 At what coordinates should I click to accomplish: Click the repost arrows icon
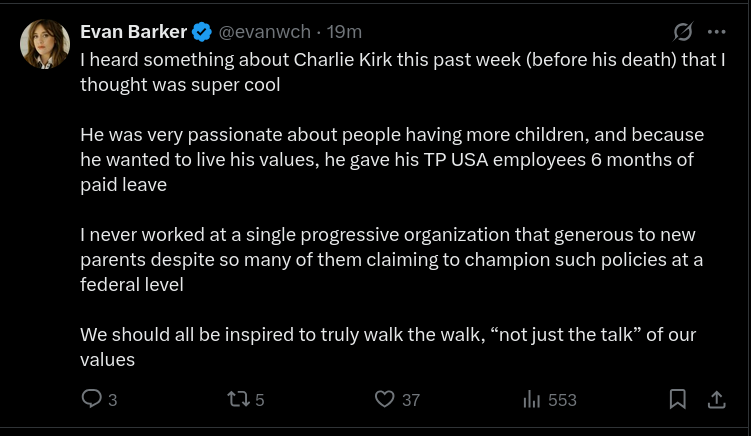238,399
